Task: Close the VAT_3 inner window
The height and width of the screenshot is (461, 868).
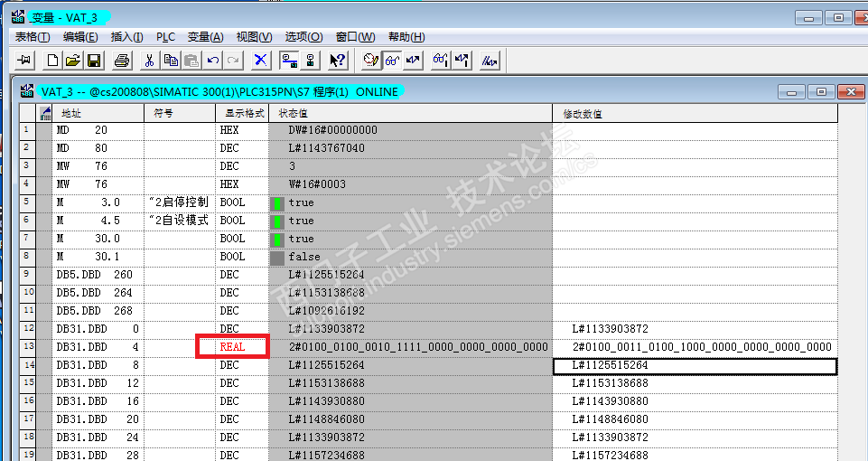Action: pos(851,92)
